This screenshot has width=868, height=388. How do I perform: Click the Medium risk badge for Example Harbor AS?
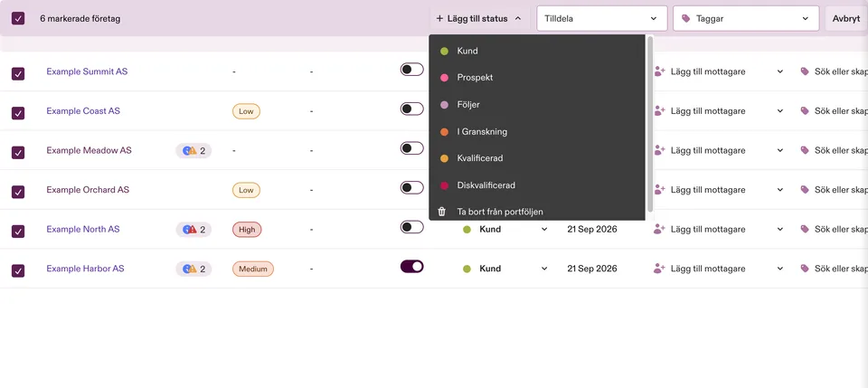point(253,269)
